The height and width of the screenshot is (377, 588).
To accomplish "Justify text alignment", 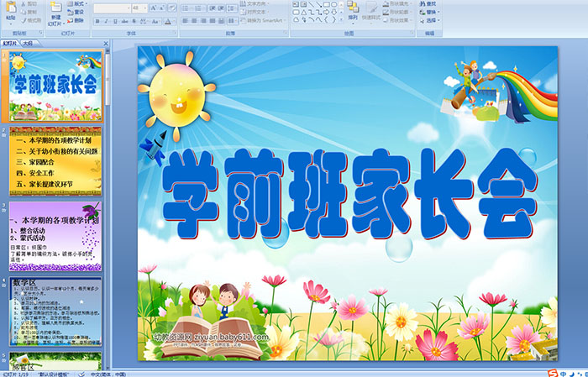I will tap(213, 21).
